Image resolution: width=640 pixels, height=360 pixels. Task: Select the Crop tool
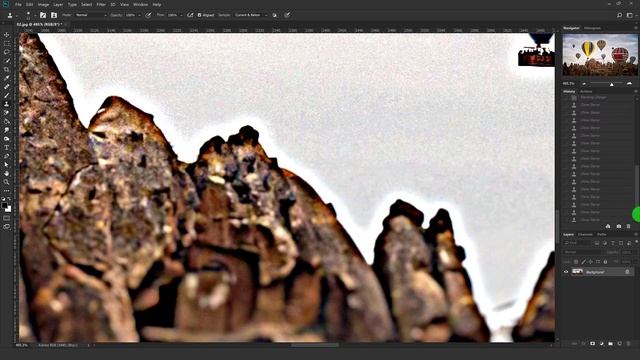(7, 69)
